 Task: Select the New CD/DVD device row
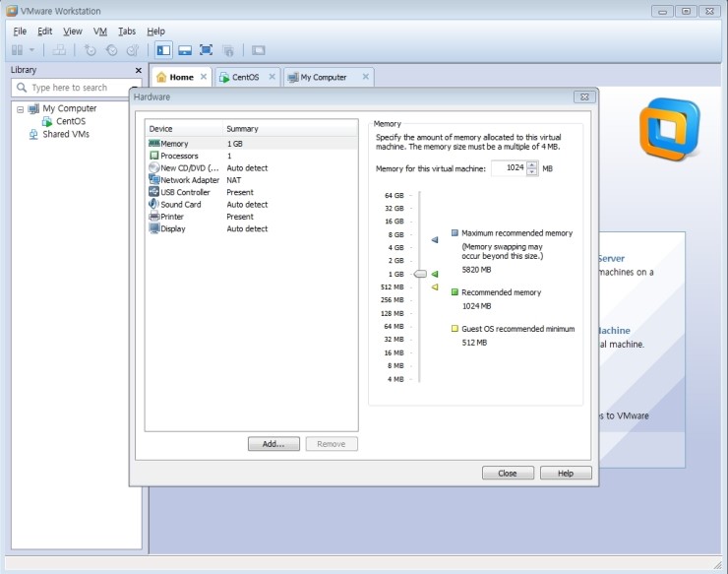pyautogui.click(x=252, y=167)
